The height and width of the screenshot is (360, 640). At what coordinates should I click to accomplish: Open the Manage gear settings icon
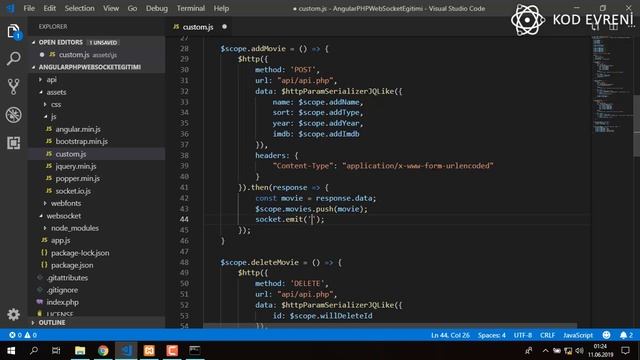[13, 314]
